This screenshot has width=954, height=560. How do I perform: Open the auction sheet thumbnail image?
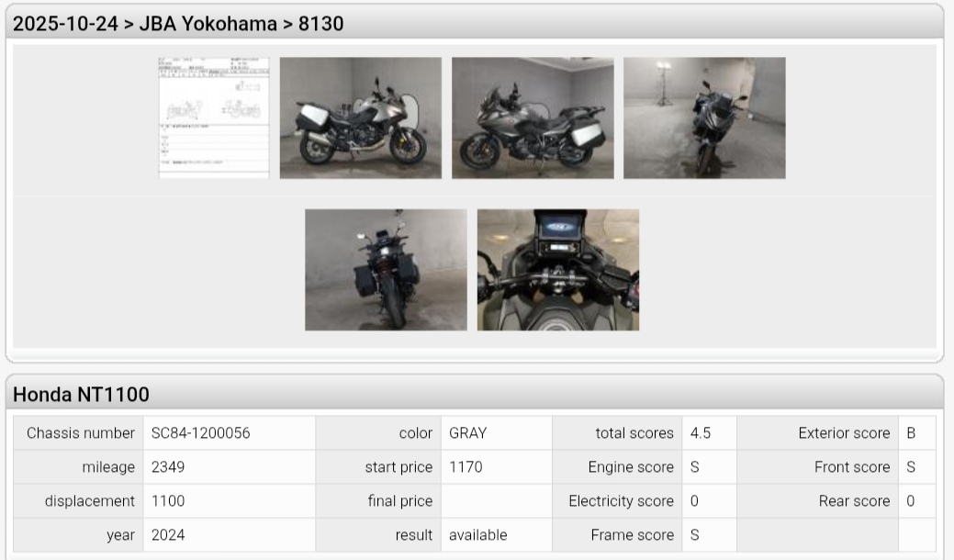coord(214,118)
